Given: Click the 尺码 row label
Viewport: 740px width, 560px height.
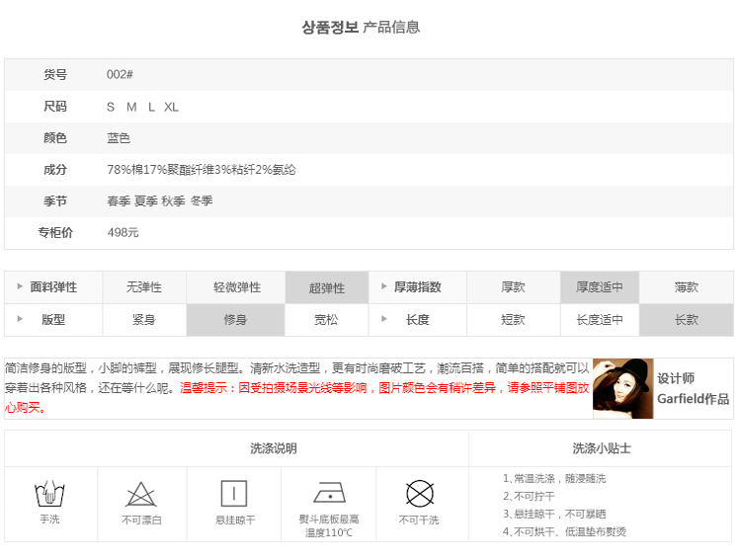Looking at the screenshot, I should [x=55, y=107].
